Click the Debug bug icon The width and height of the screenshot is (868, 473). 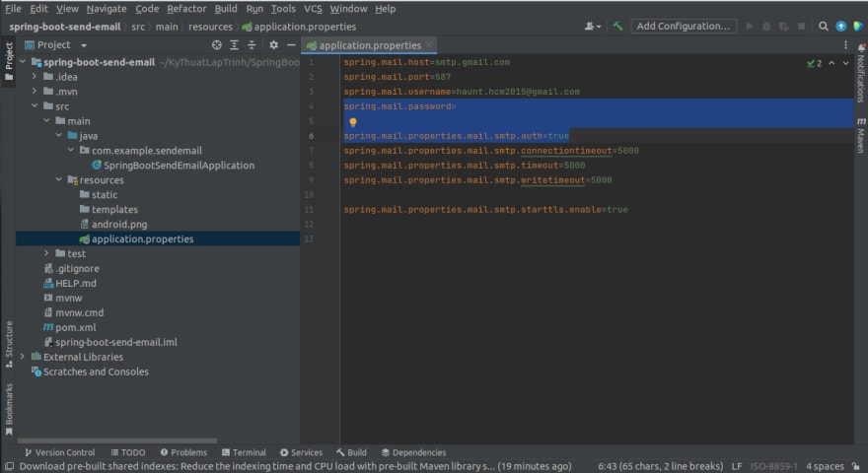tap(766, 26)
